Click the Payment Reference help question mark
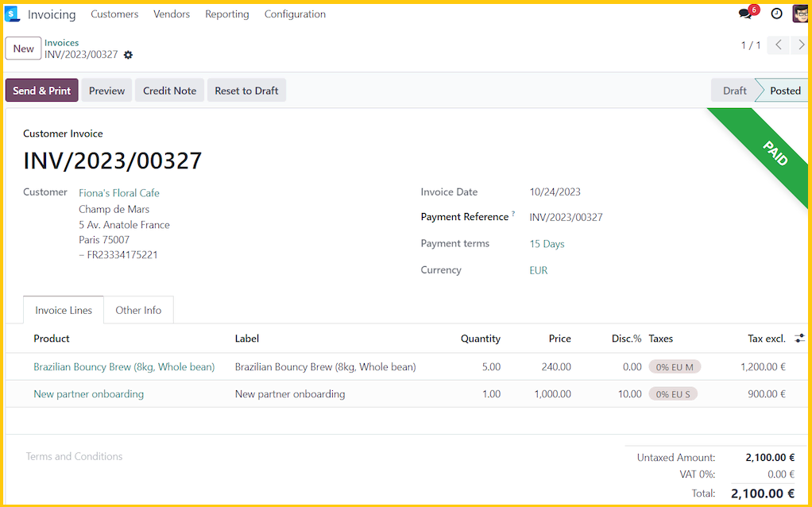The height and width of the screenshot is (507, 812). (513, 213)
